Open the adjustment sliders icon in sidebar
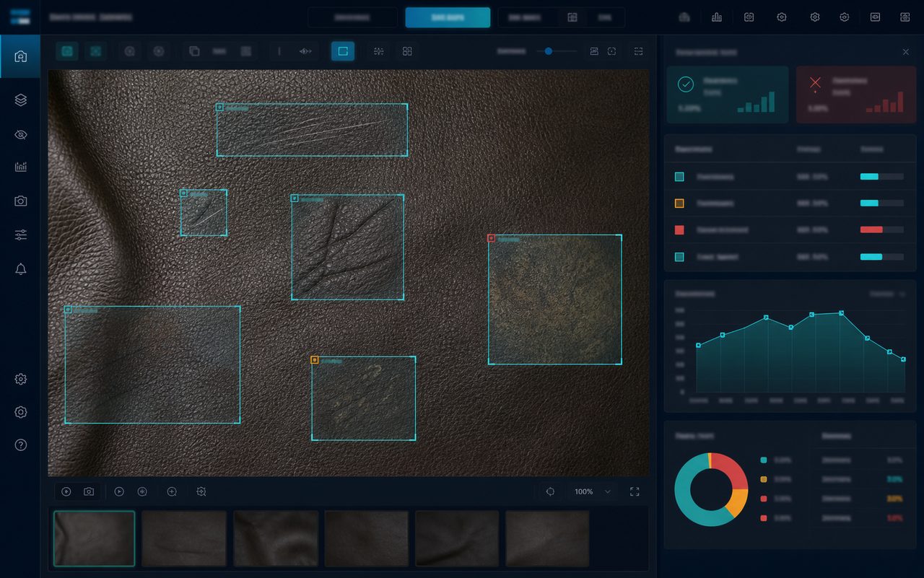The width and height of the screenshot is (924, 578). pos(20,235)
